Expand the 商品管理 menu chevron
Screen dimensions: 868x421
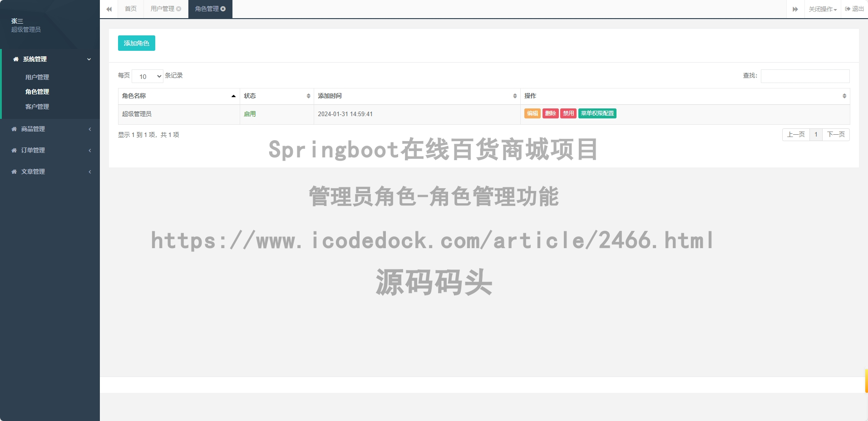90,129
